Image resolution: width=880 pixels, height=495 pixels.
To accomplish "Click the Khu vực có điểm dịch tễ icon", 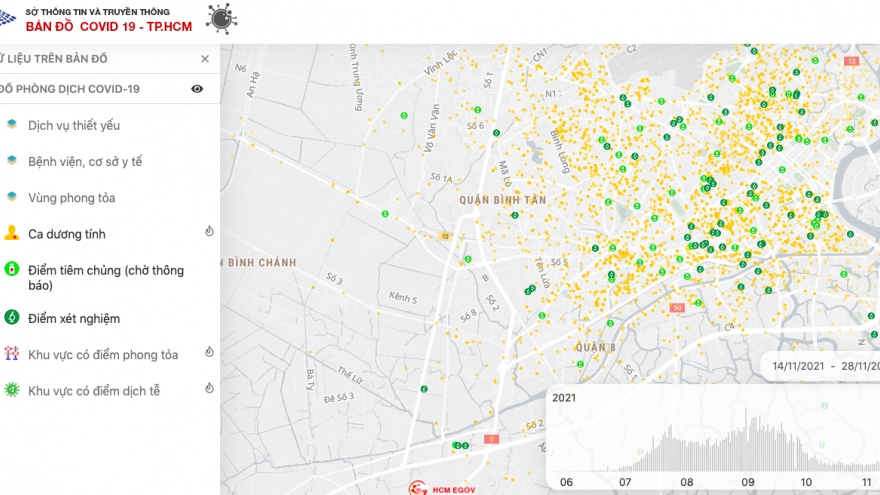I will (11, 390).
